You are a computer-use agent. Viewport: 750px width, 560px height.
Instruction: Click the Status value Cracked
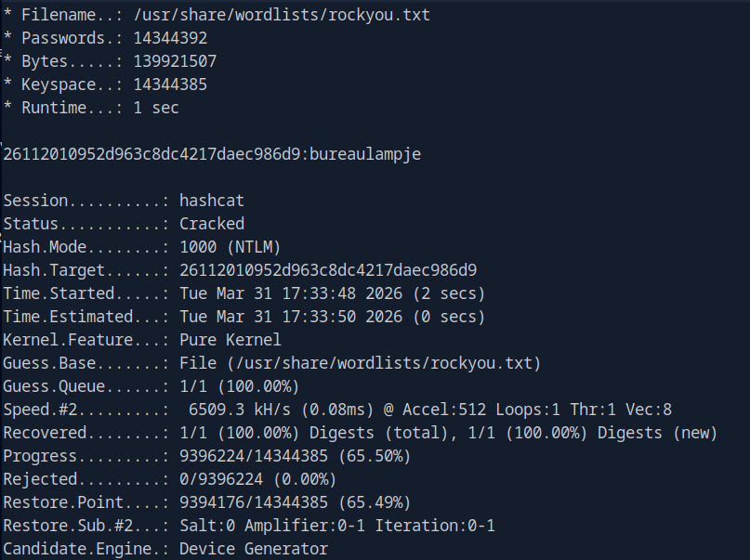click(212, 224)
